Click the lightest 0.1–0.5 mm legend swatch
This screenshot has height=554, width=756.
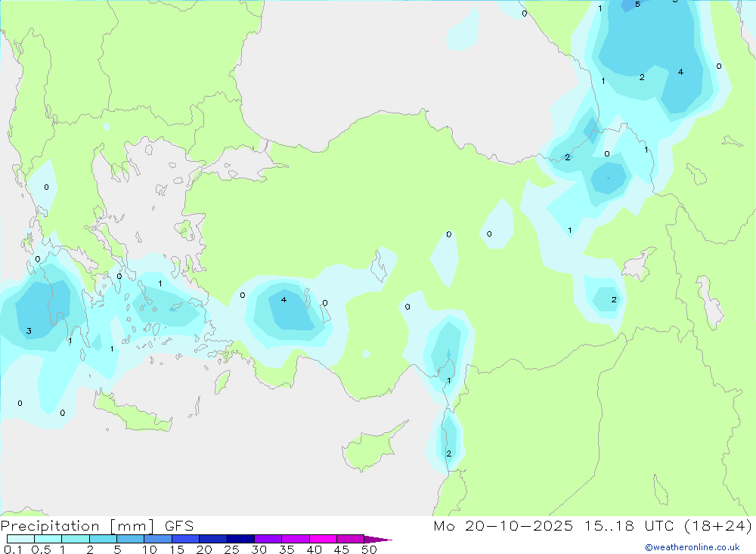click(20, 539)
